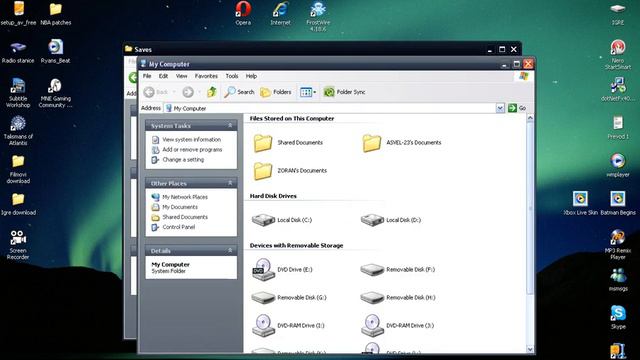Open the NBA patches folder

pos(56,13)
